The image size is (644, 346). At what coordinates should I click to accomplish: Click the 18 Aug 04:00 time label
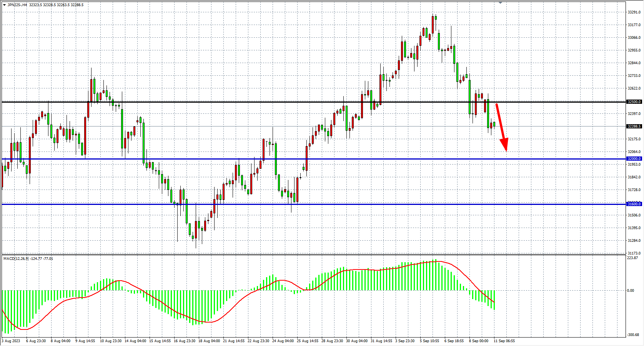pyautogui.click(x=209, y=341)
